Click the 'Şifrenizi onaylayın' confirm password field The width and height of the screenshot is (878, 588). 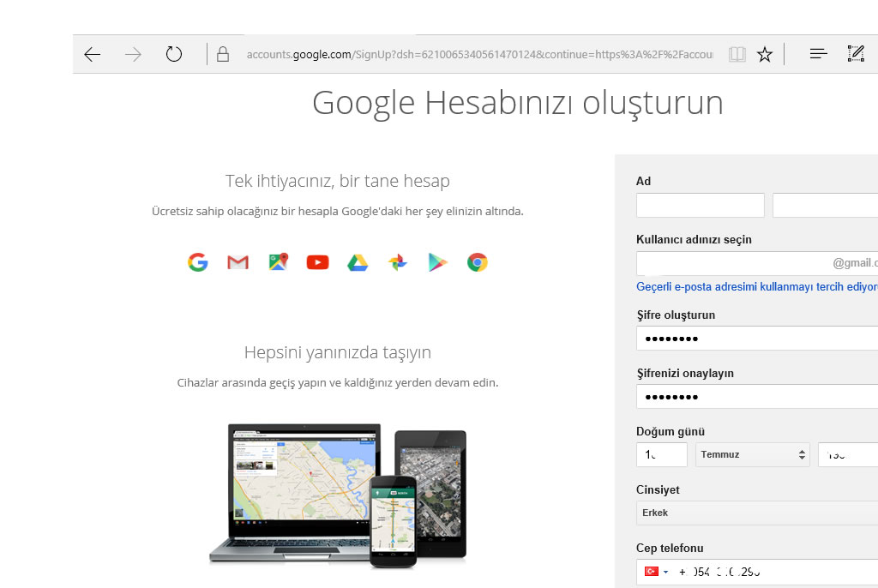[757, 397]
